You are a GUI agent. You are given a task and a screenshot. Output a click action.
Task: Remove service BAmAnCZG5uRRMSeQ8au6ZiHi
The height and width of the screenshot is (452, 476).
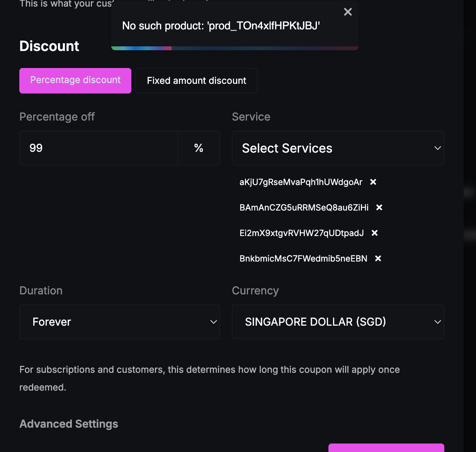379,207
